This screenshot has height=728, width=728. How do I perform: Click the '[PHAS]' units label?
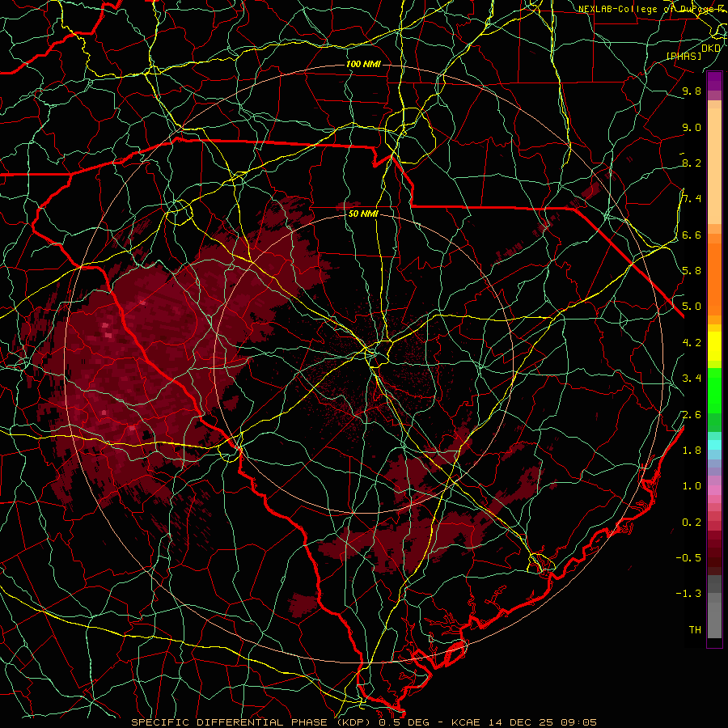(x=684, y=56)
